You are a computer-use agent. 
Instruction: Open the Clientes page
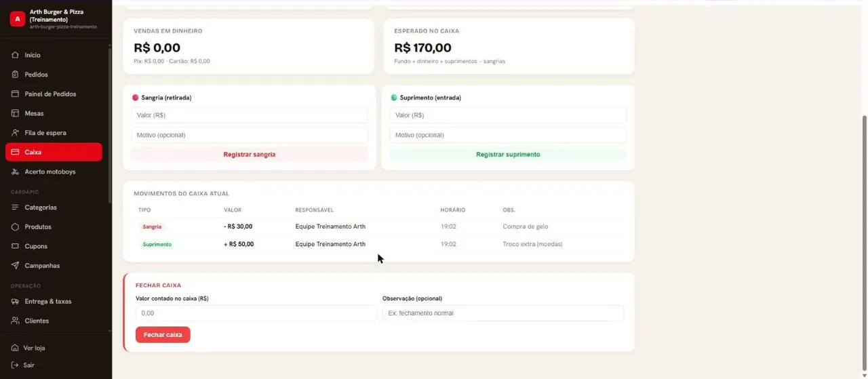pyautogui.click(x=54, y=321)
